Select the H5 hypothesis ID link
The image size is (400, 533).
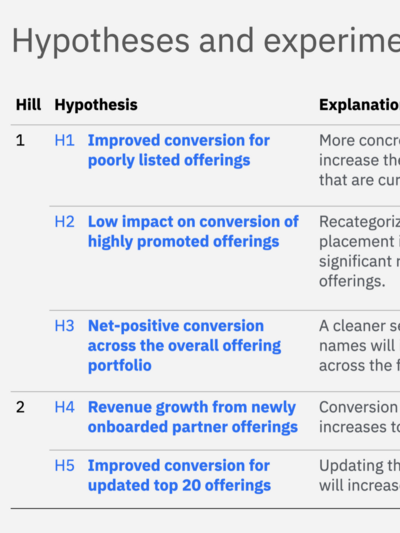coord(65,466)
